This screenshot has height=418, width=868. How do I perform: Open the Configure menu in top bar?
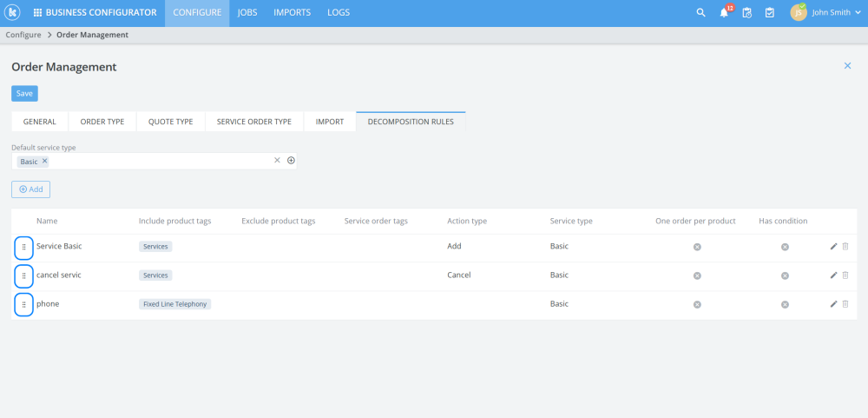[197, 13]
